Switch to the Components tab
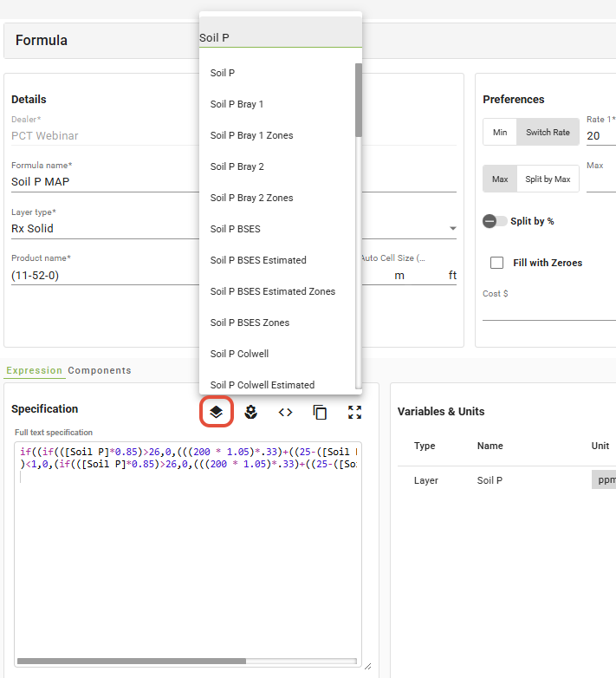Screen dimensions: 616x678 tap(100, 370)
